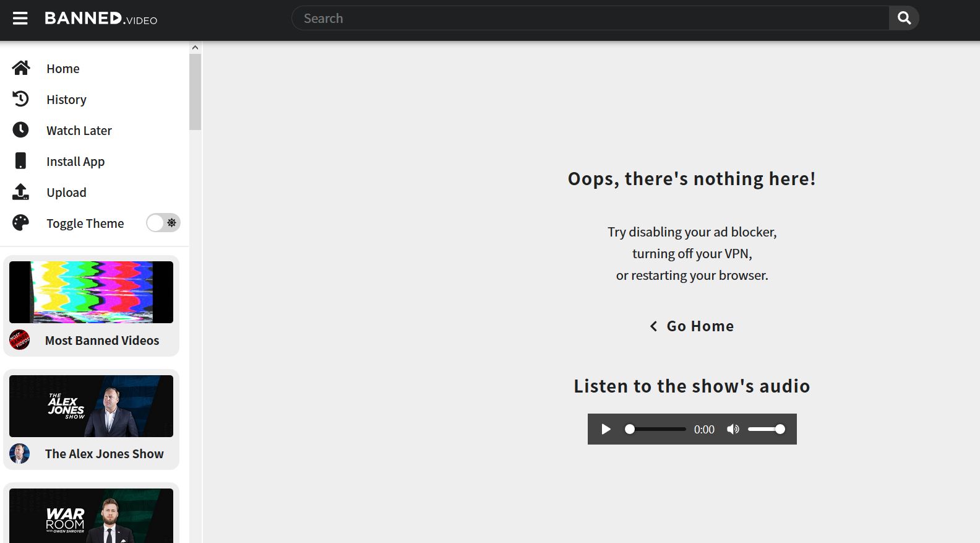
Task: Adjust the audio volume slider
Action: [767, 429]
